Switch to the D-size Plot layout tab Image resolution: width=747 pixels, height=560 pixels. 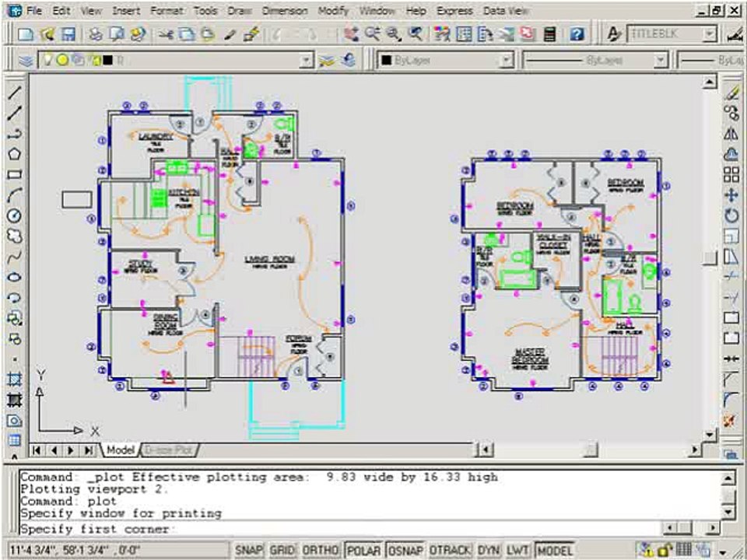point(169,450)
